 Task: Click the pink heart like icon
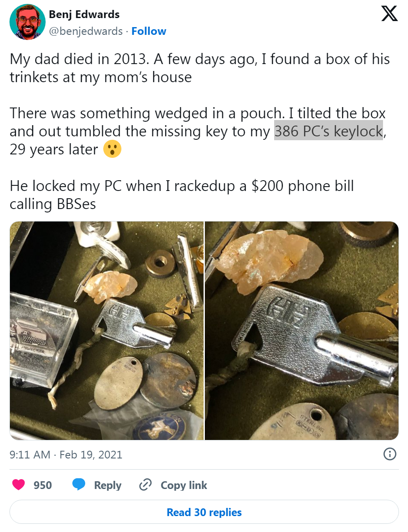(x=19, y=485)
